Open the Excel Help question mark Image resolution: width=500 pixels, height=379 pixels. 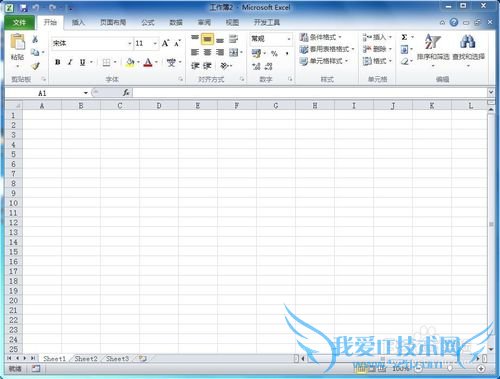pos(454,22)
